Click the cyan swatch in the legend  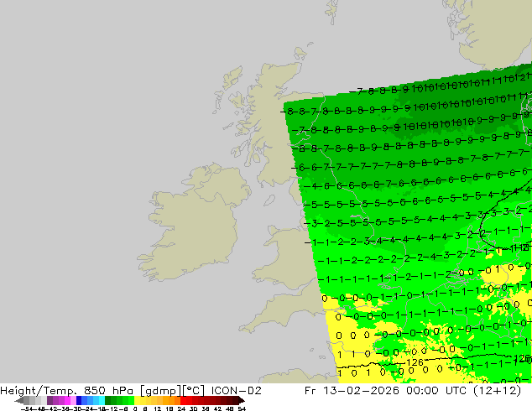pyautogui.click(x=102, y=400)
